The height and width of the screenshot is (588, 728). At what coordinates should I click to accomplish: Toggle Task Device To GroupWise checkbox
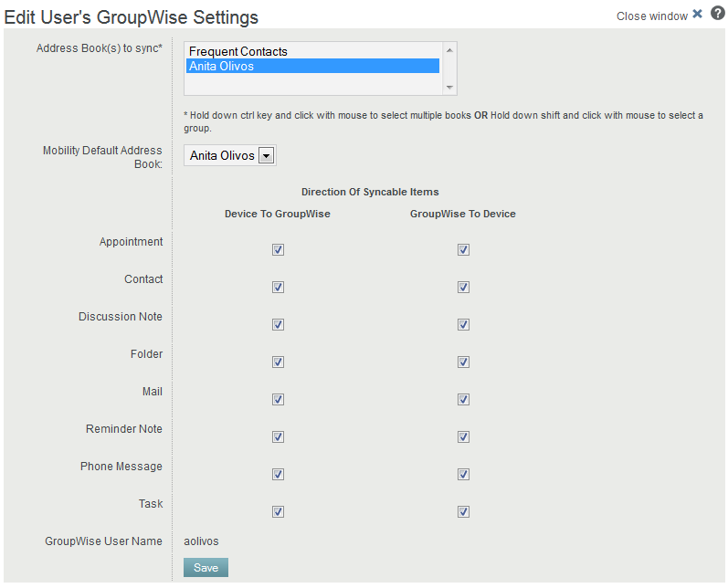click(278, 511)
